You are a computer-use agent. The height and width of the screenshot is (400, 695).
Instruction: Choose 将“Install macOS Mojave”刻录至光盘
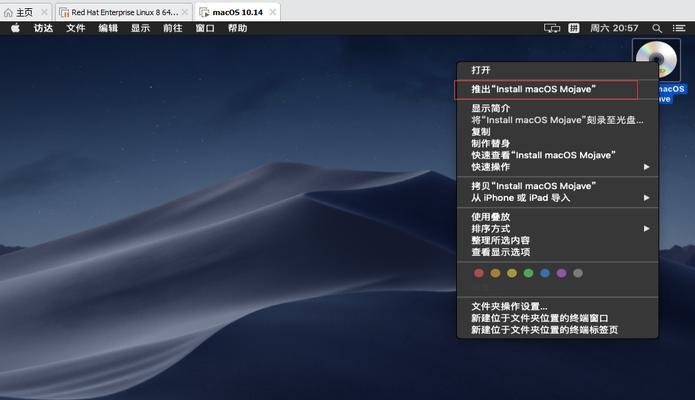(558, 120)
